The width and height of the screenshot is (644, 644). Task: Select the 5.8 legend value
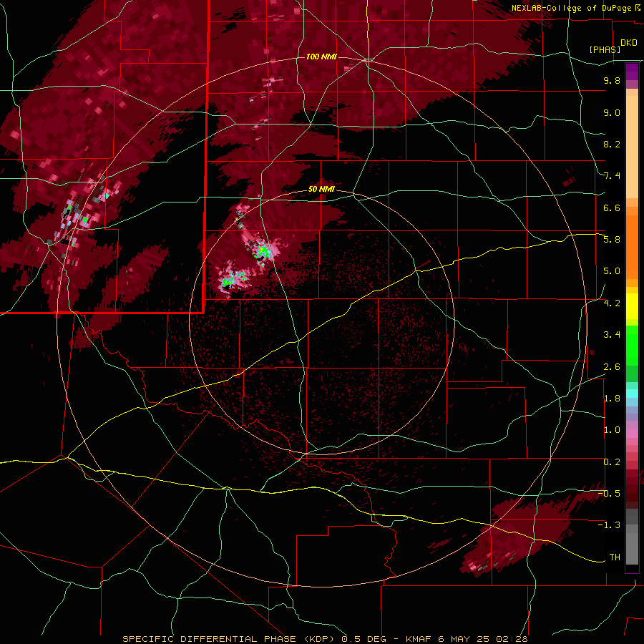(x=612, y=240)
